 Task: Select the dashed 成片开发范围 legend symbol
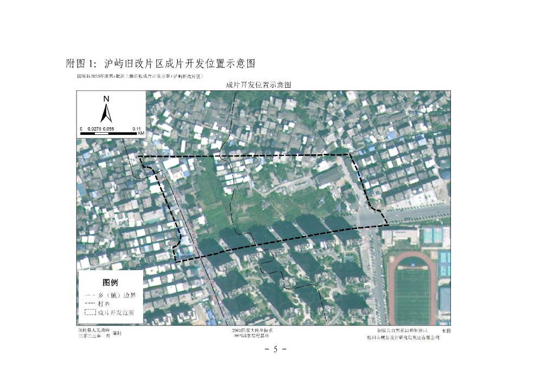(x=91, y=312)
